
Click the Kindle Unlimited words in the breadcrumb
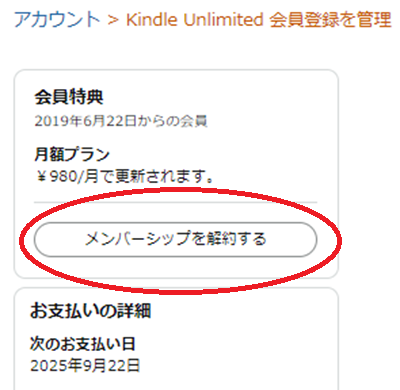point(195,19)
